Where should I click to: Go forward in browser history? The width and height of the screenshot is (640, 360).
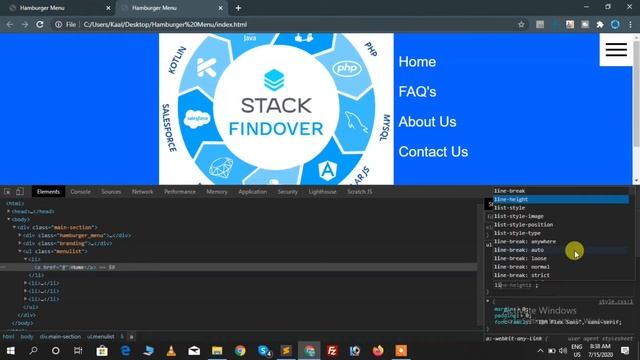[x=25, y=24]
